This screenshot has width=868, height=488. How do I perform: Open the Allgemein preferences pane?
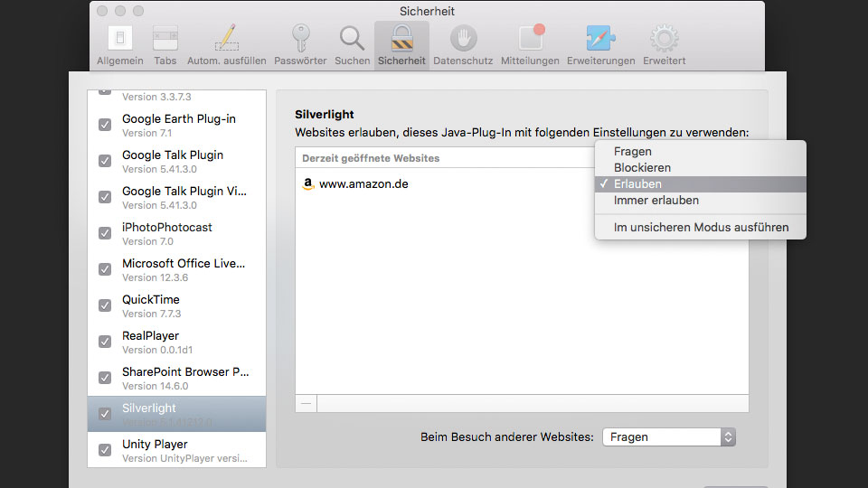pyautogui.click(x=119, y=45)
